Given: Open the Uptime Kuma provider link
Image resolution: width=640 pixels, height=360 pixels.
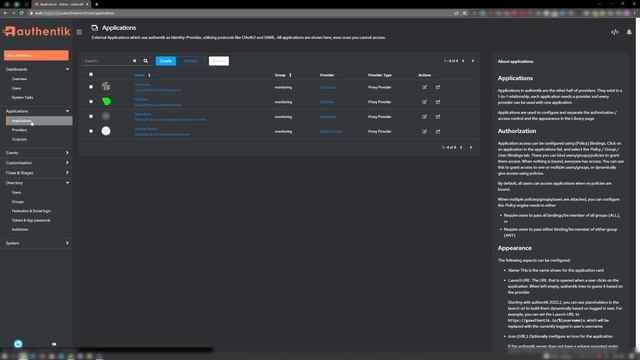Looking at the screenshot, I should click(x=331, y=131).
